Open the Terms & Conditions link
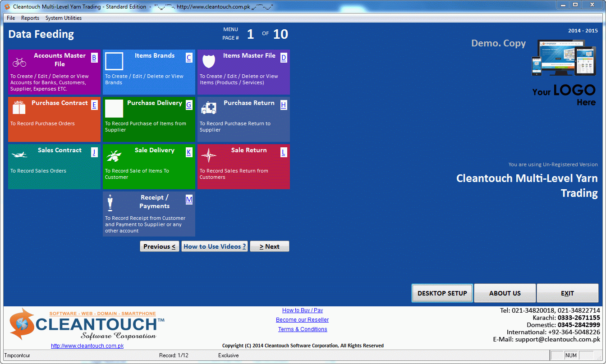The height and width of the screenshot is (364, 606). 303,329
